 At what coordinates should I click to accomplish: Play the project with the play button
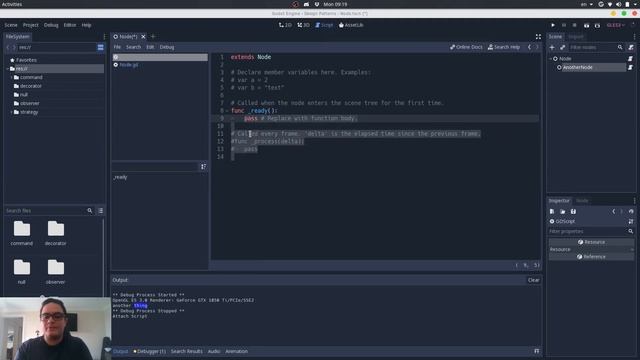pyautogui.click(x=553, y=25)
